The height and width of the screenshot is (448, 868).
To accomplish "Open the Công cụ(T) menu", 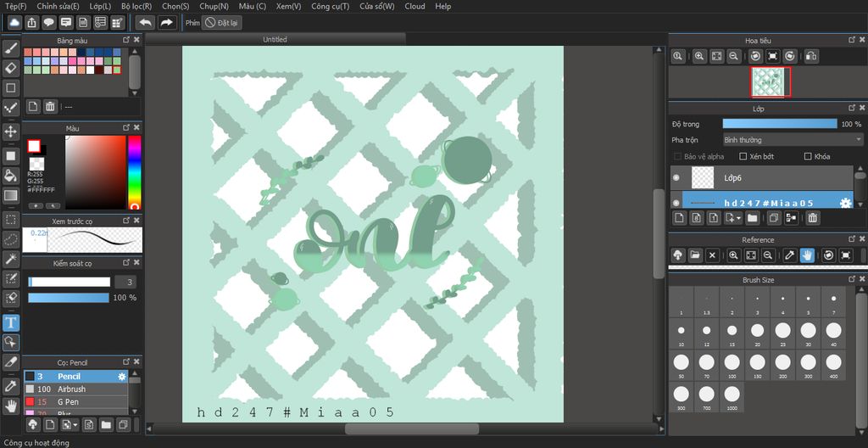I will [x=330, y=6].
